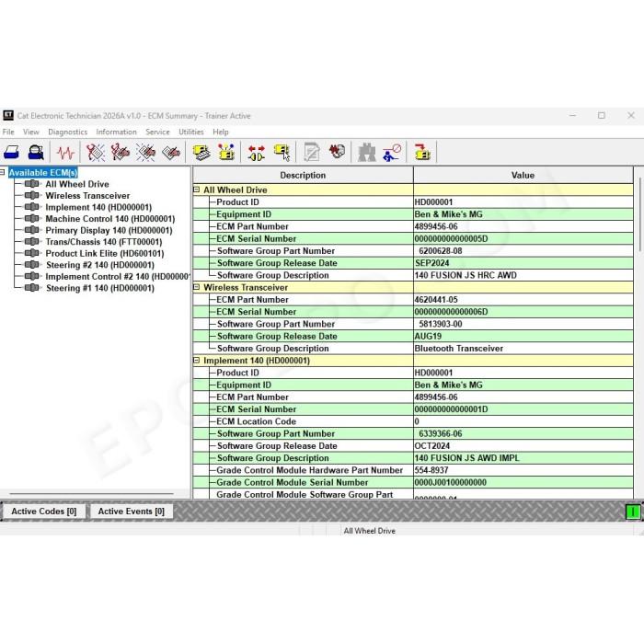Collapse the Available ECM(s) tree root
This screenshot has height=644, width=644.
pyautogui.click(x=3, y=172)
